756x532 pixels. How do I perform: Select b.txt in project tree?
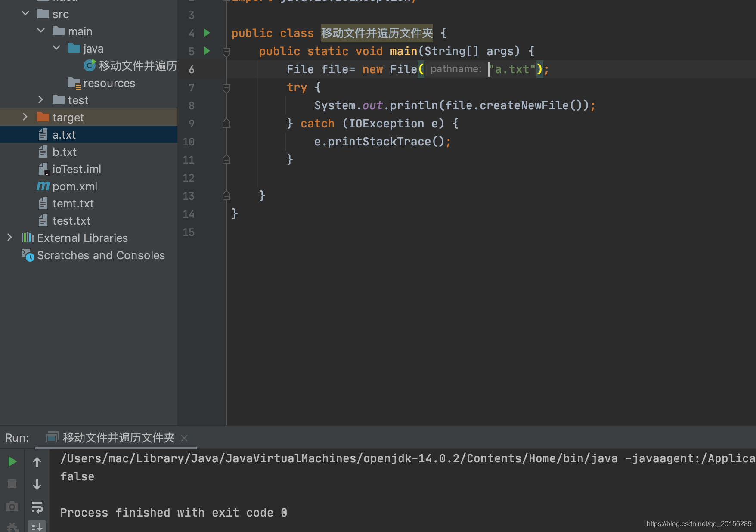point(89,152)
